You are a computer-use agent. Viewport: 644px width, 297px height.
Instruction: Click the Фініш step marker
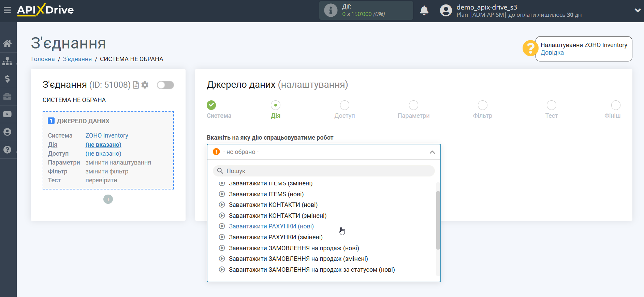[616, 105]
